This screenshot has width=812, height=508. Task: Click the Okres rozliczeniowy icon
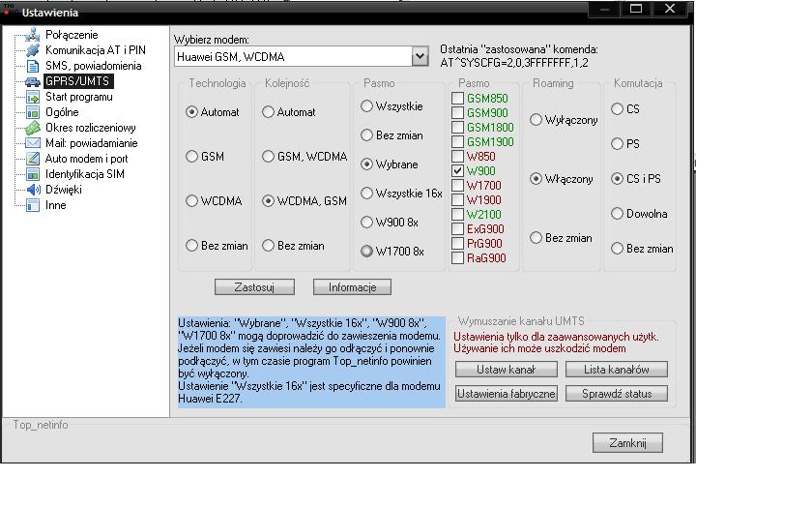click(x=33, y=128)
